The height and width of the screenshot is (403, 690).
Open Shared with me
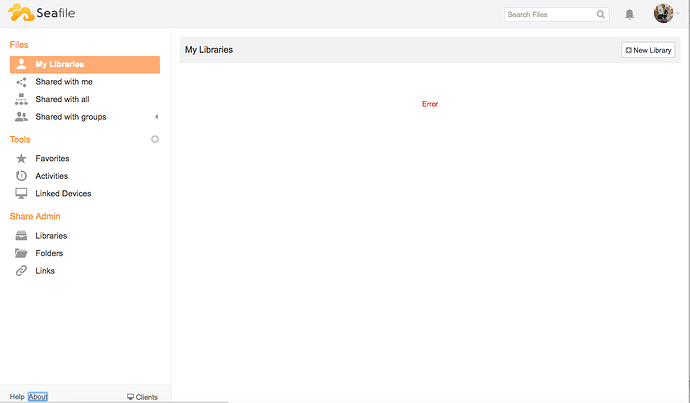(x=63, y=82)
